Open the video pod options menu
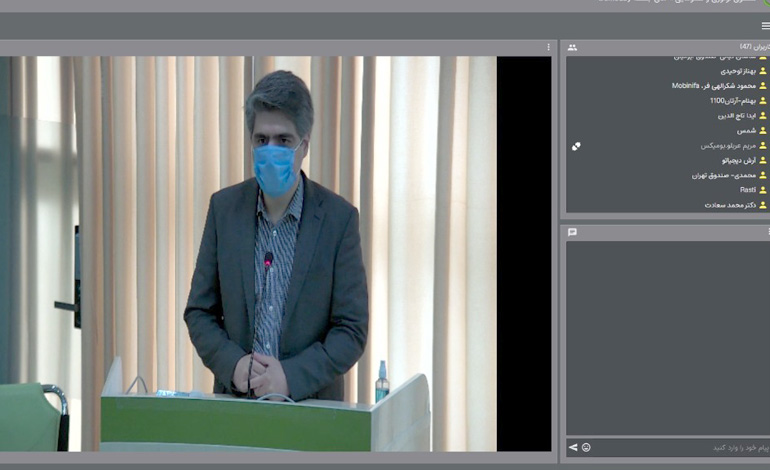Screen dimensions: 770x470 tap(548, 47)
